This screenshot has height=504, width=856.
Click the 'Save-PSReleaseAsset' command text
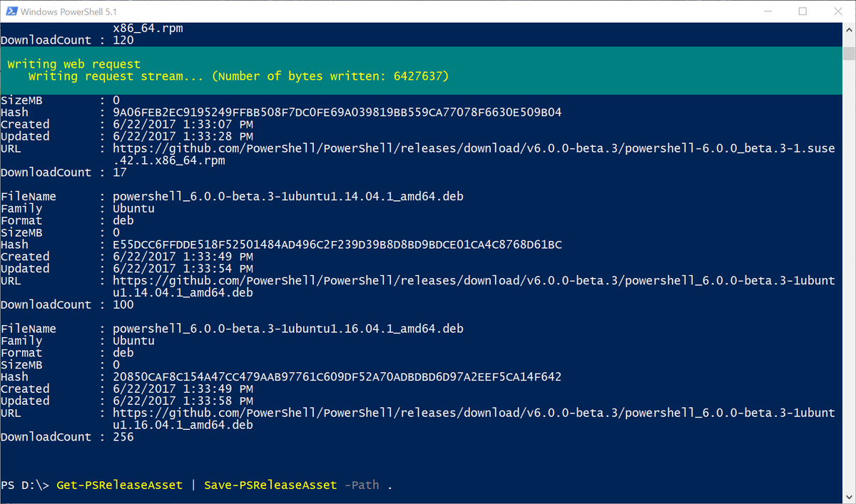(x=270, y=485)
